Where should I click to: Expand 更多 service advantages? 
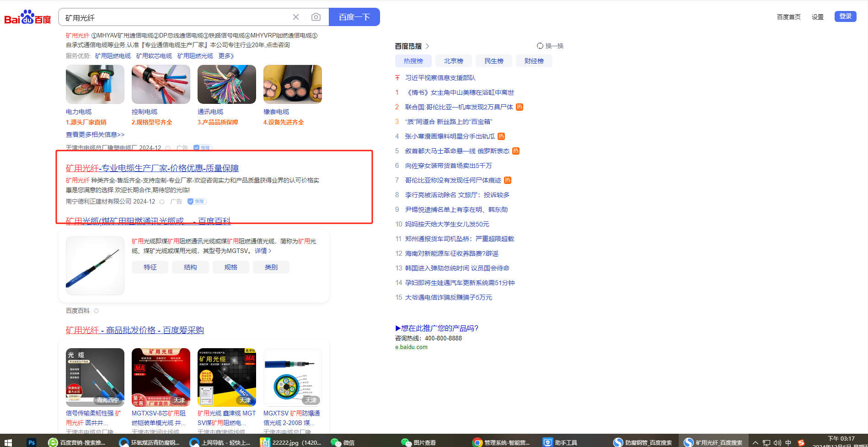point(226,56)
